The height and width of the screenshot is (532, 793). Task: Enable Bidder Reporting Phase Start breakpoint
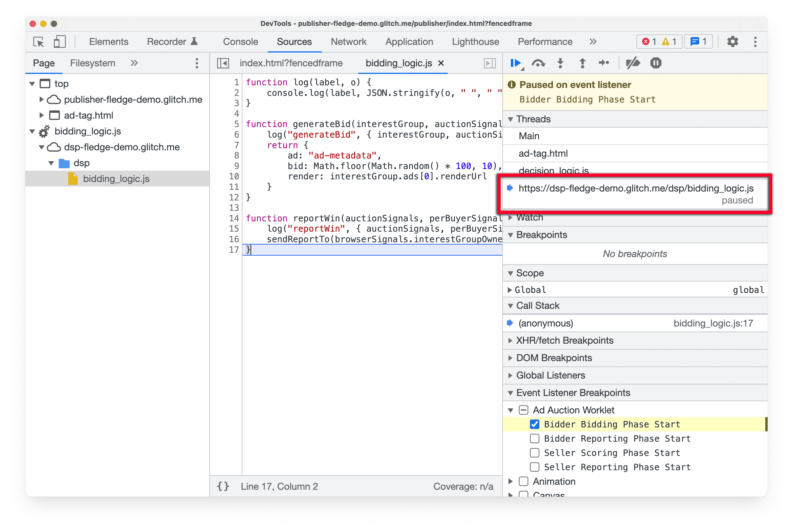click(534, 439)
